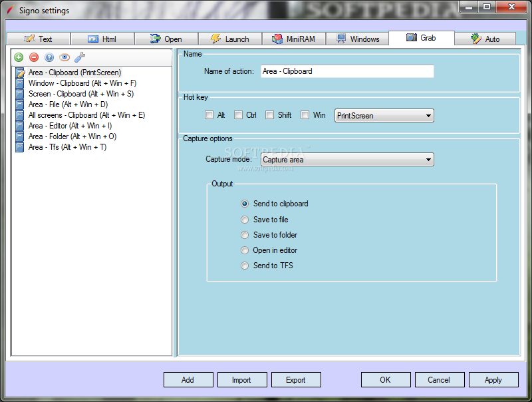
Task: Switch to the Open tab
Action: pyautogui.click(x=166, y=39)
